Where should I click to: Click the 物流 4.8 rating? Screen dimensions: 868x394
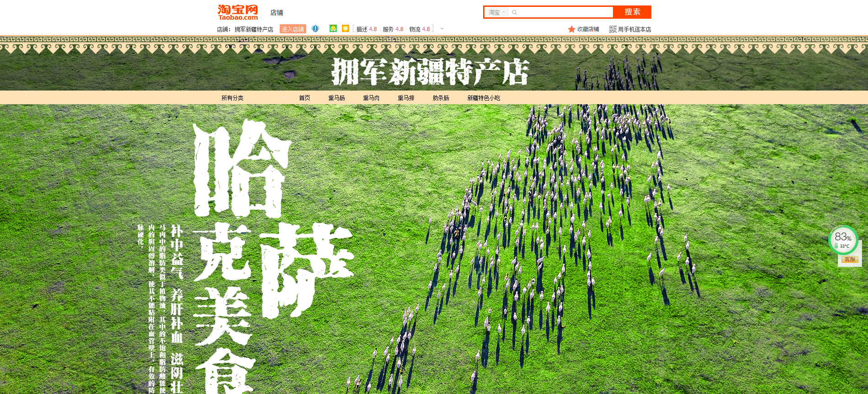[x=420, y=29]
